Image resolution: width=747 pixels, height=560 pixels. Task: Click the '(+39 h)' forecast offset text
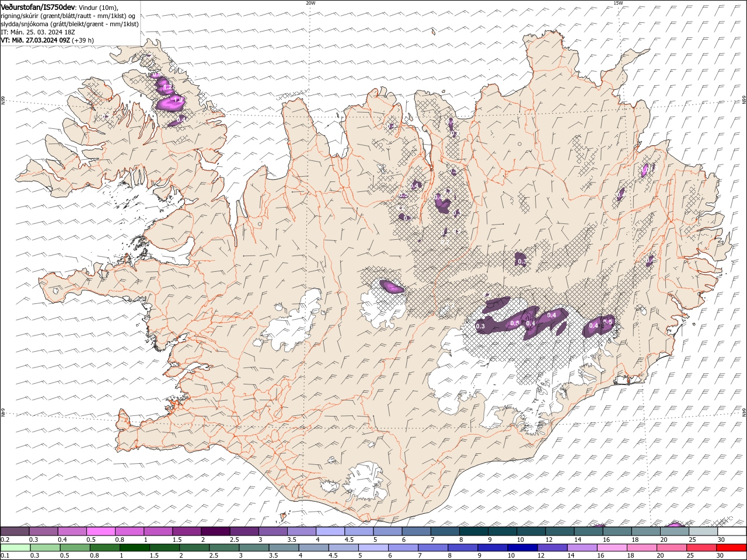tap(83, 40)
